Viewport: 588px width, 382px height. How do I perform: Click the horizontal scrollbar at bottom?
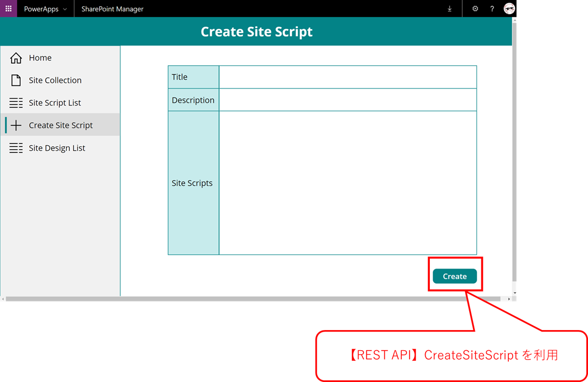253,299
